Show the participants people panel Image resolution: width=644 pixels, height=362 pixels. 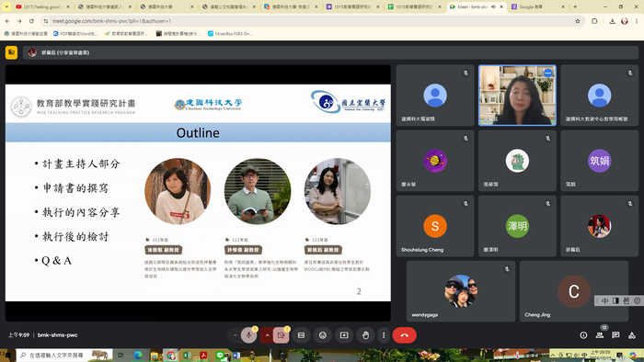pyautogui.click(x=600, y=335)
